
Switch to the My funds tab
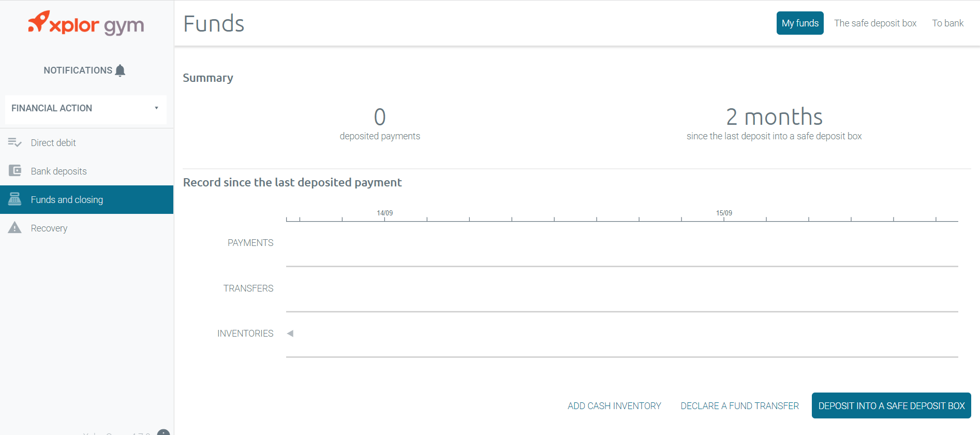tap(800, 23)
